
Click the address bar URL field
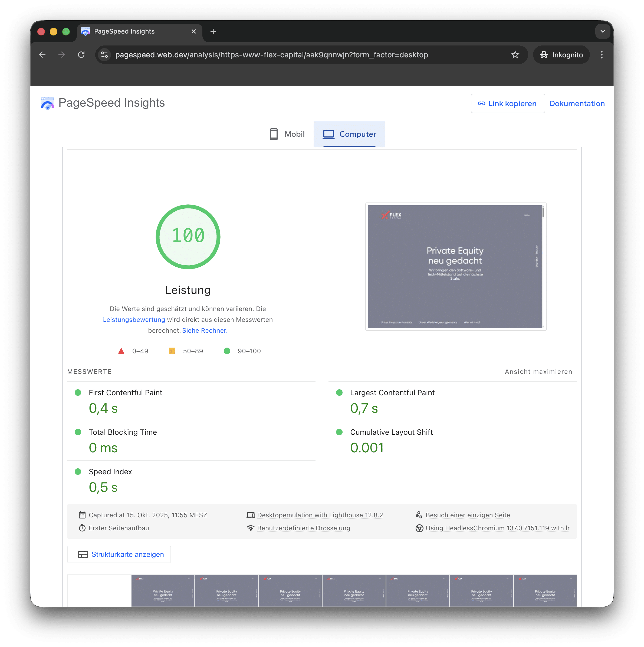271,55
